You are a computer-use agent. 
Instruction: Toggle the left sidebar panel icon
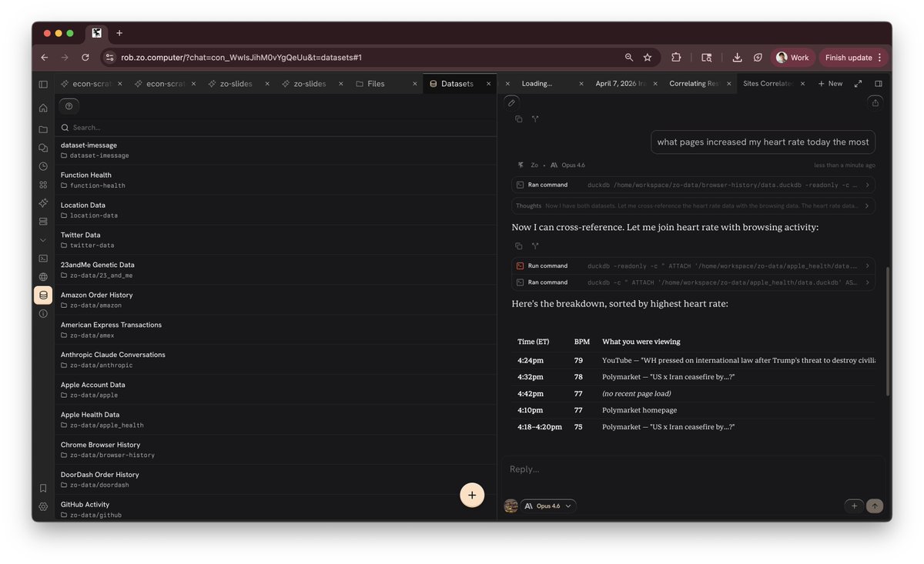click(43, 84)
